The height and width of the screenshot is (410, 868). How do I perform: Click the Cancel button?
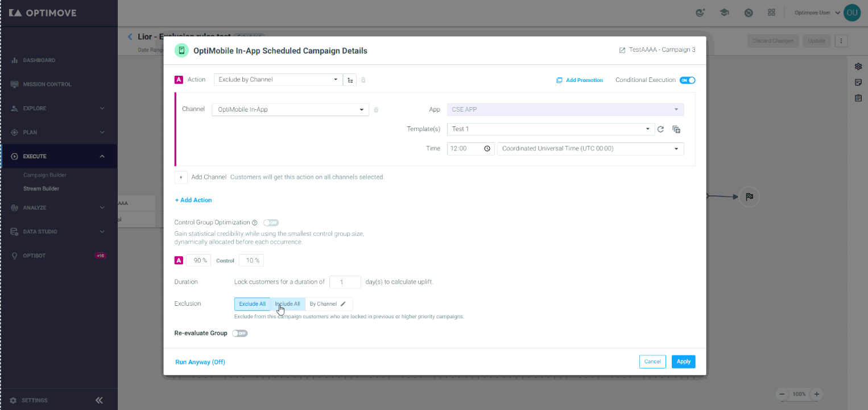pyautogui.click(x=652, y=362)
